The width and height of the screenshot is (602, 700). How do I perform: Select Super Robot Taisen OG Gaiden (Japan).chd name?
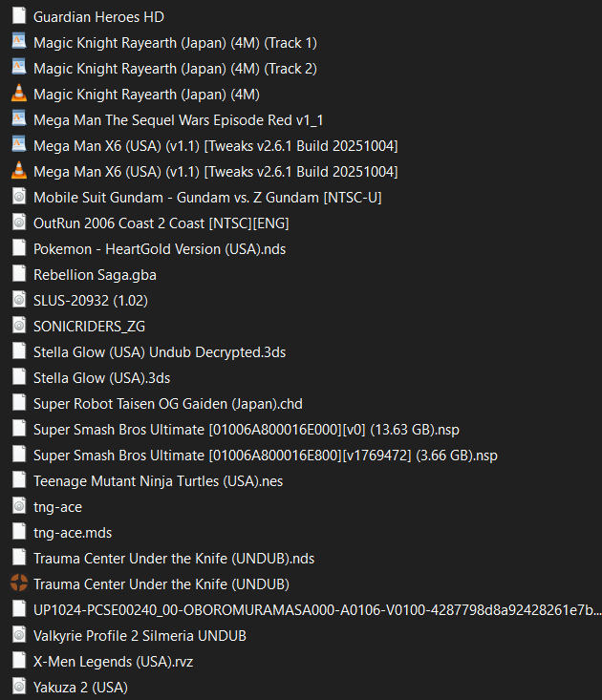coord(168,404)
